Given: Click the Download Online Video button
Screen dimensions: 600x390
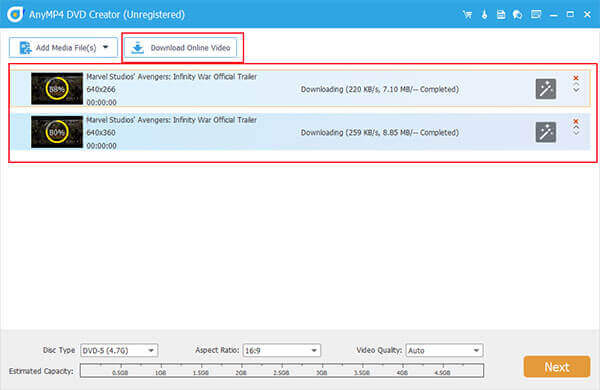Looking at the screenshot, I should (181, 48).
